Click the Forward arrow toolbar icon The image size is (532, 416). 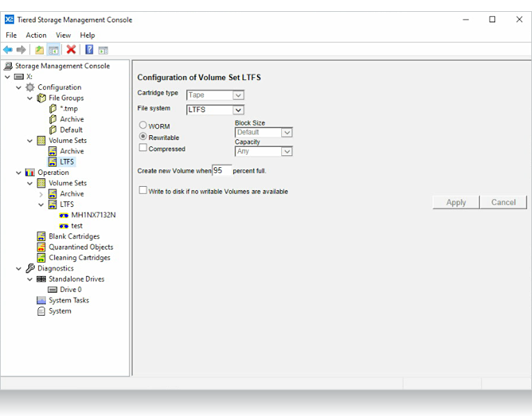tap(21, 50)
